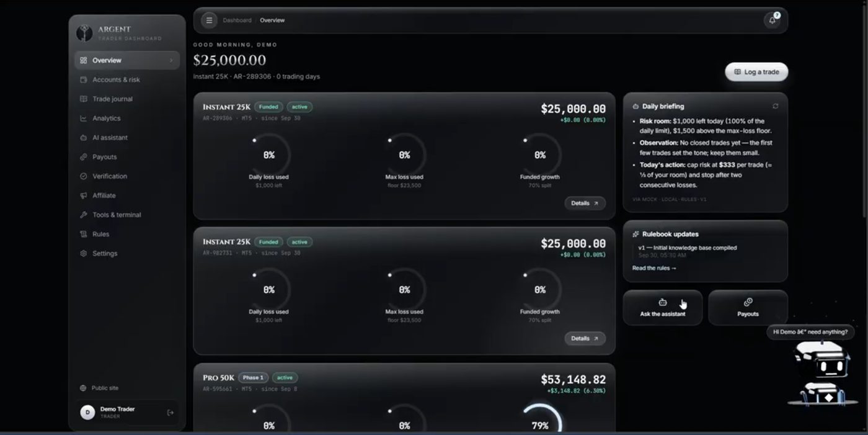868x435 pixels.
Task: Click the Overview sidebar icon
Action: tap(84, 60)
